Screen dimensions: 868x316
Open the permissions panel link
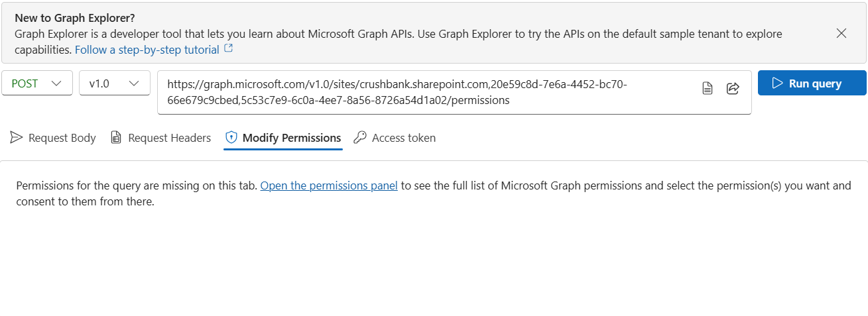tap(329, 185)
